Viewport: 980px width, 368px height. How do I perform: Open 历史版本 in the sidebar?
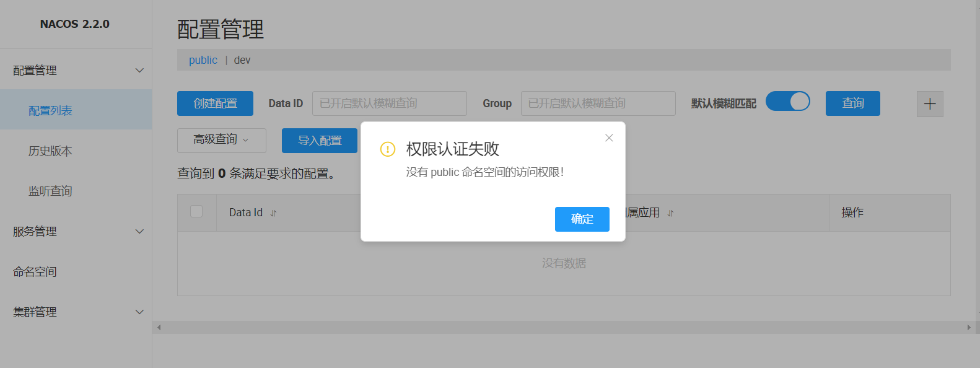pyautogui.click(x=50, y=151)
